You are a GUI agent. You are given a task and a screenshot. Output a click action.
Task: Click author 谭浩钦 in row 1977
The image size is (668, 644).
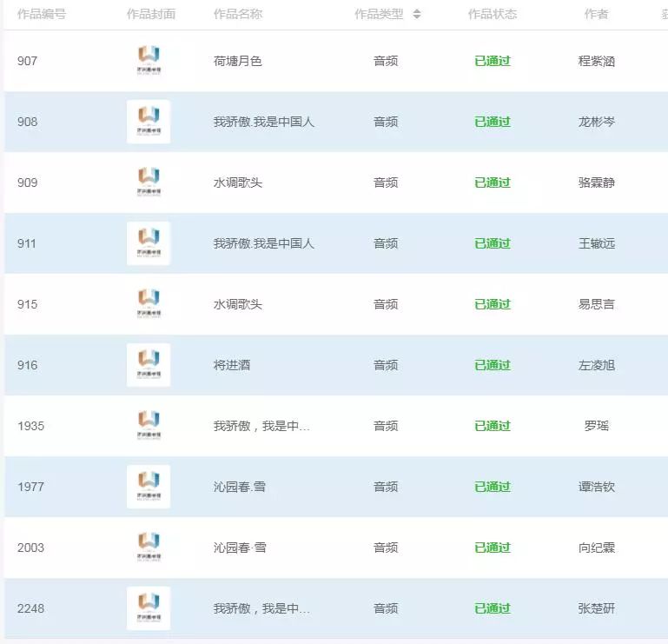pos(596,487)
